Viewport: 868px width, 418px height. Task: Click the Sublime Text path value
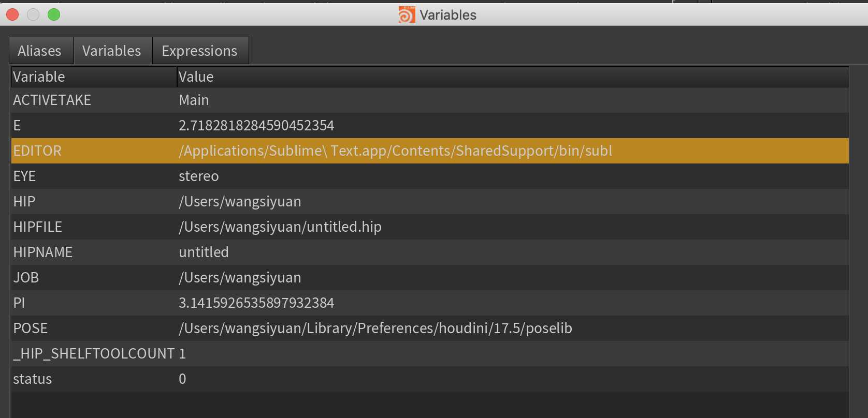click(x=395, y=151)
